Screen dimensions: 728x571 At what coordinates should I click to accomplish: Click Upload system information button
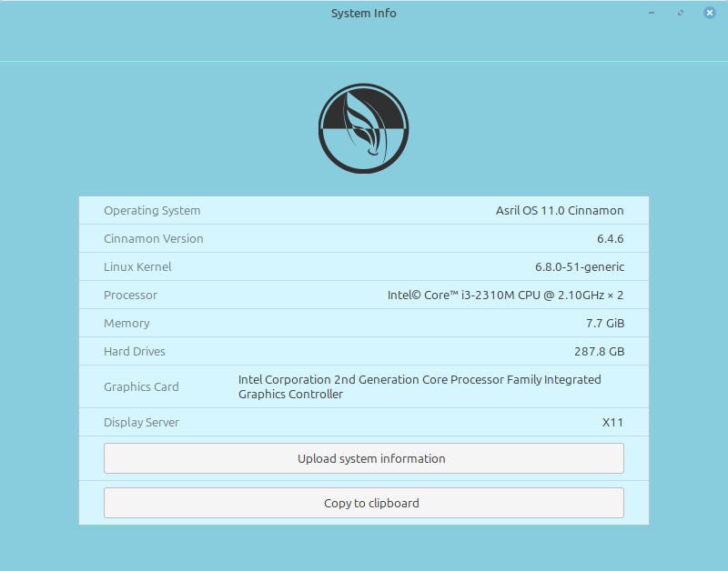point(363,458)
